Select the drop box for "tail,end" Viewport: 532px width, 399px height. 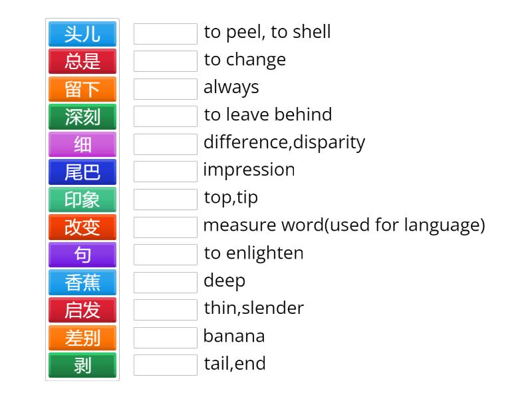point(166,365)
